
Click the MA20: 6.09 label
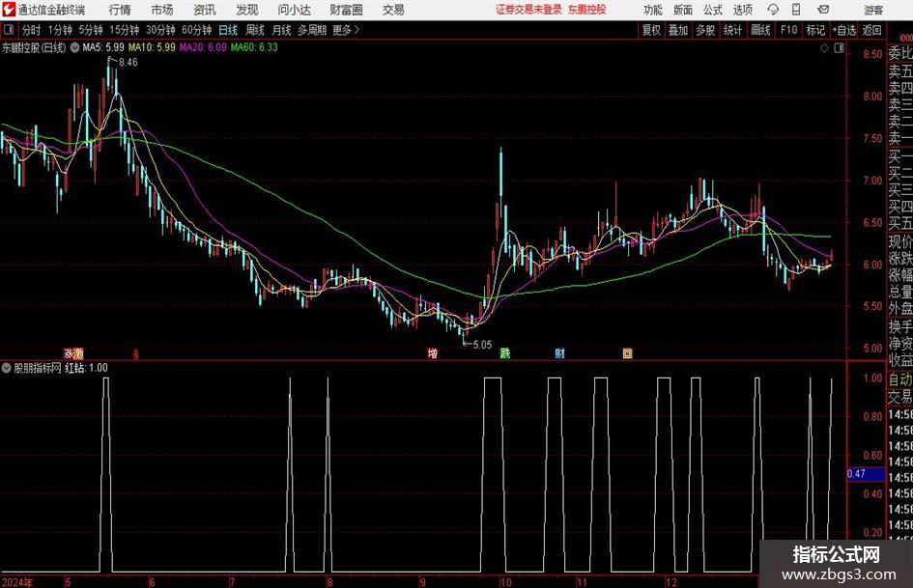click(x=203, y=47)
